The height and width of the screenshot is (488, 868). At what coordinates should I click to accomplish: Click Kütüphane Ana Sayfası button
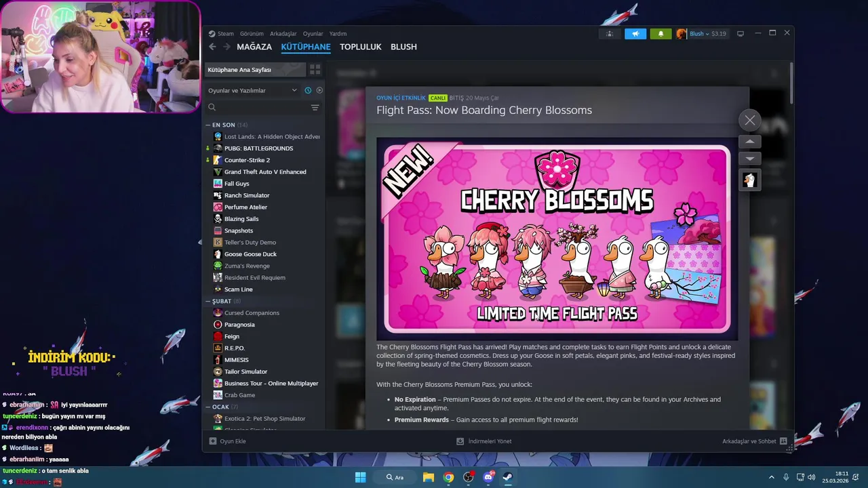(x=255, y=70)
